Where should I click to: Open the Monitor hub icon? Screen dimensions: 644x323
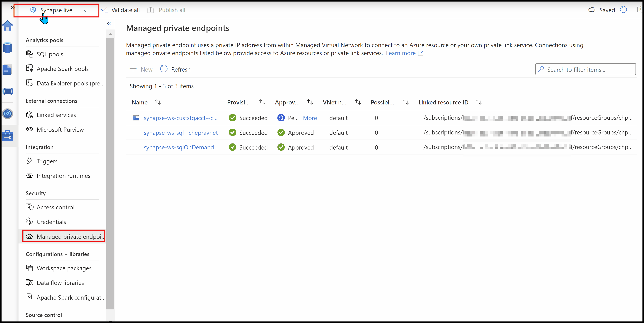pyautogui.click(x=8, y=114)
